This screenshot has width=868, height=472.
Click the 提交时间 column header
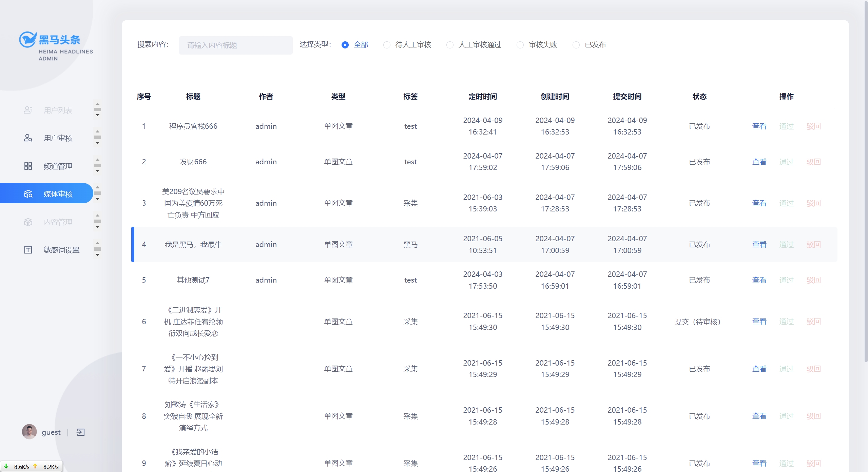(627, 97)
